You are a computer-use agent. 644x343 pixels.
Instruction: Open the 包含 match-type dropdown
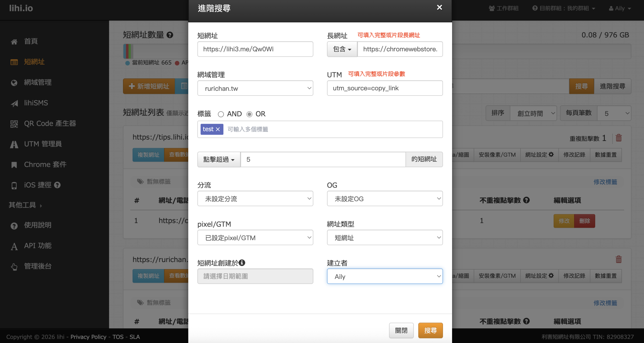[342, 49]
